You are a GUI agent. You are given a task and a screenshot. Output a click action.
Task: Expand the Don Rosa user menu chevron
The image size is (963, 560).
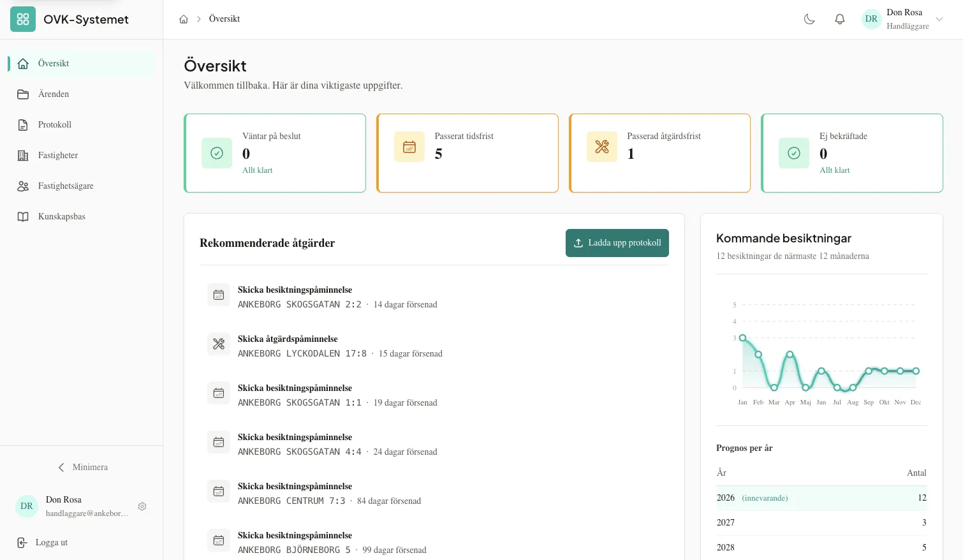click(939, 19)
